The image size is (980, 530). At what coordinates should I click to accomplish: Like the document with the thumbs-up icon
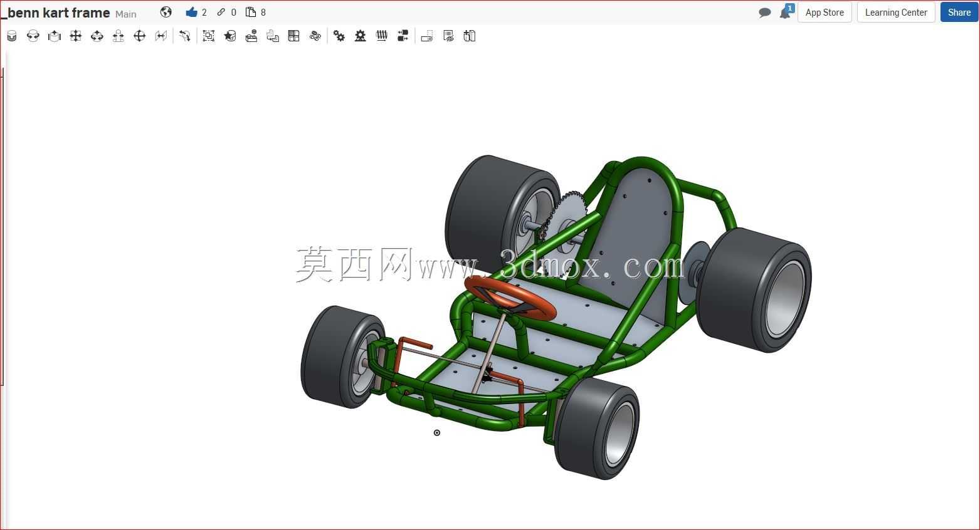192,12
